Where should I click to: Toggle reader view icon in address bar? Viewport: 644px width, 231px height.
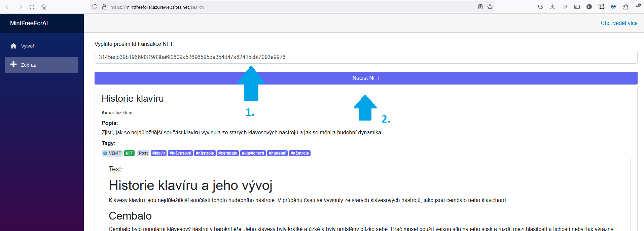click(480, 7)
